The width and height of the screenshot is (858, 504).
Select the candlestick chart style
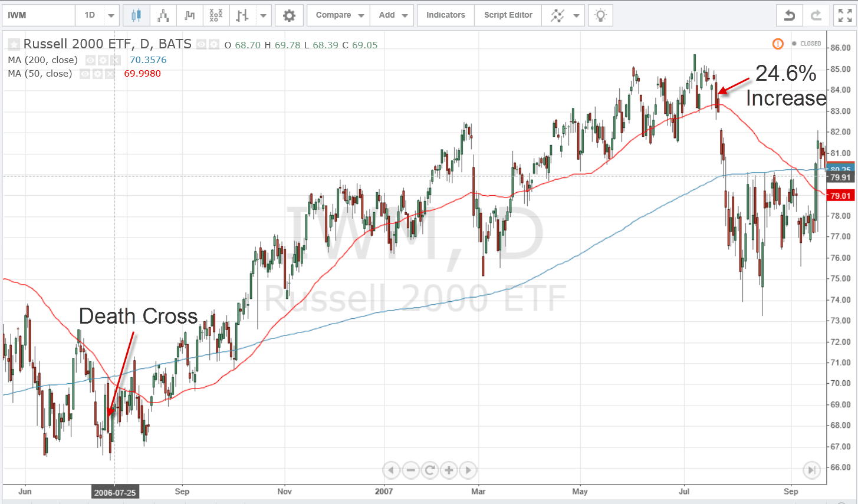pyautogui.click(x=136, y=15)
